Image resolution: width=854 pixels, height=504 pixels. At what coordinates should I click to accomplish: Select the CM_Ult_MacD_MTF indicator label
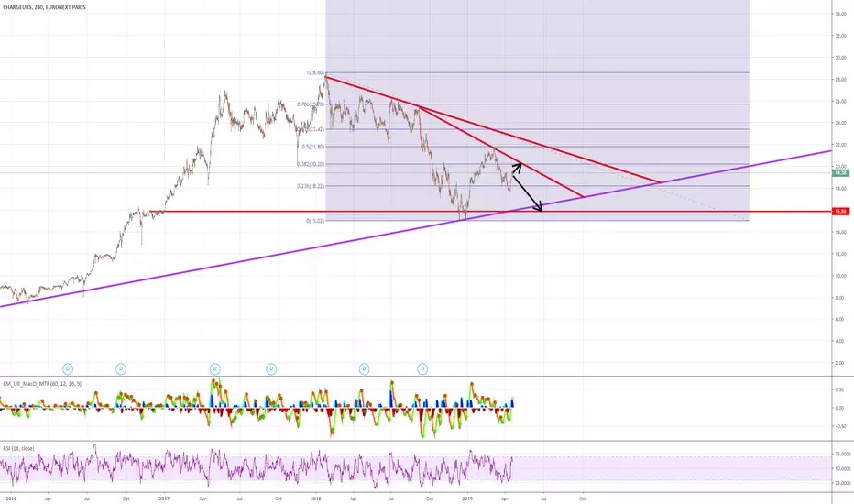tap(42, 384)
